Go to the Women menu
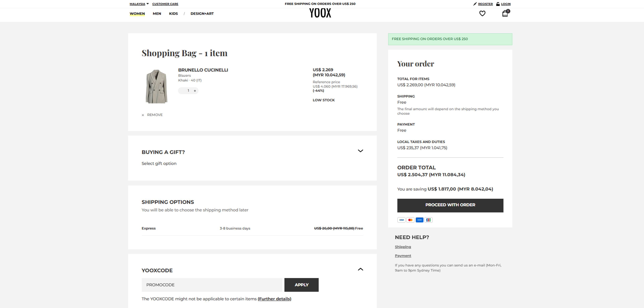This screenshot has height=308, width=644. point(137,13)
